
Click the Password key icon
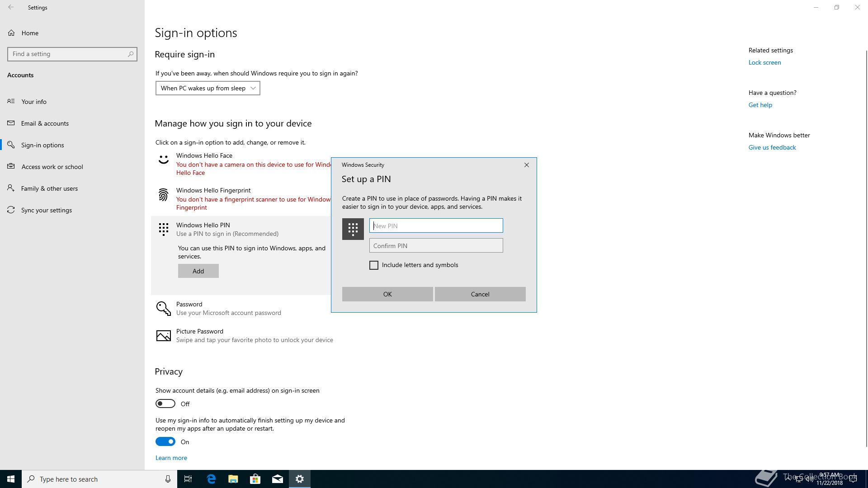(164, 309)
